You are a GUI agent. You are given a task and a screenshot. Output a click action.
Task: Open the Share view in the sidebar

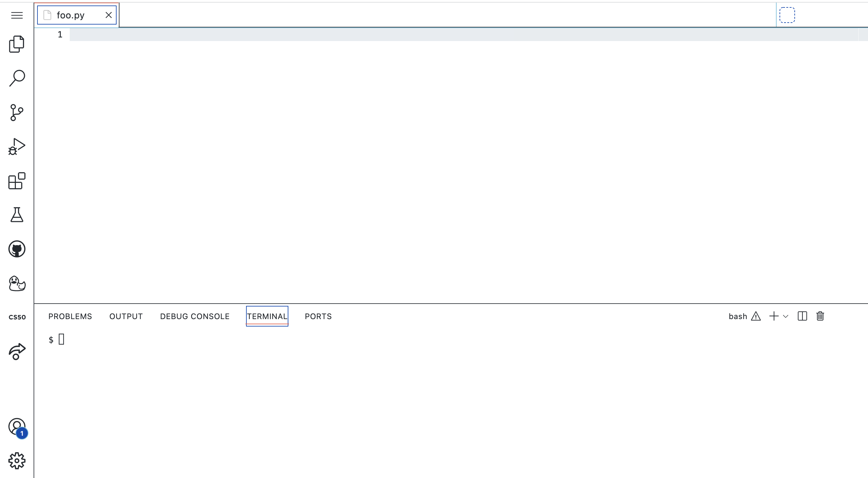pyautogui.click(x=16, y=352)
